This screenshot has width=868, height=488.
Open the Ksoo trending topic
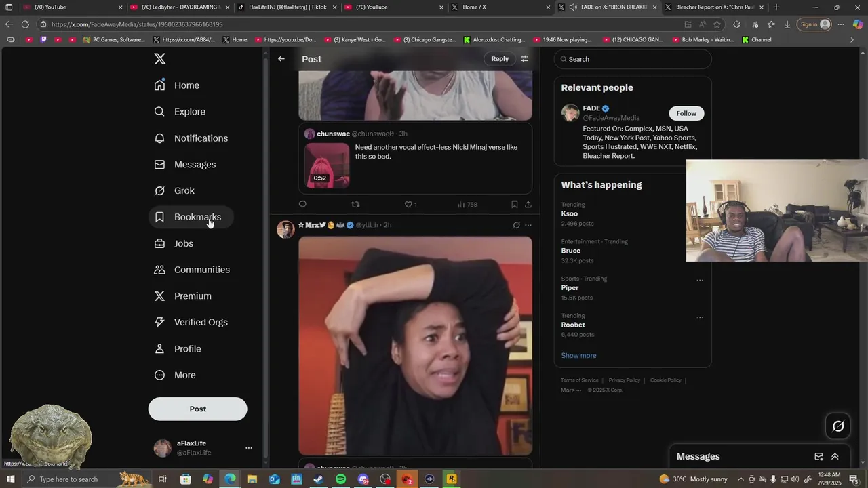tap(570, 213)
